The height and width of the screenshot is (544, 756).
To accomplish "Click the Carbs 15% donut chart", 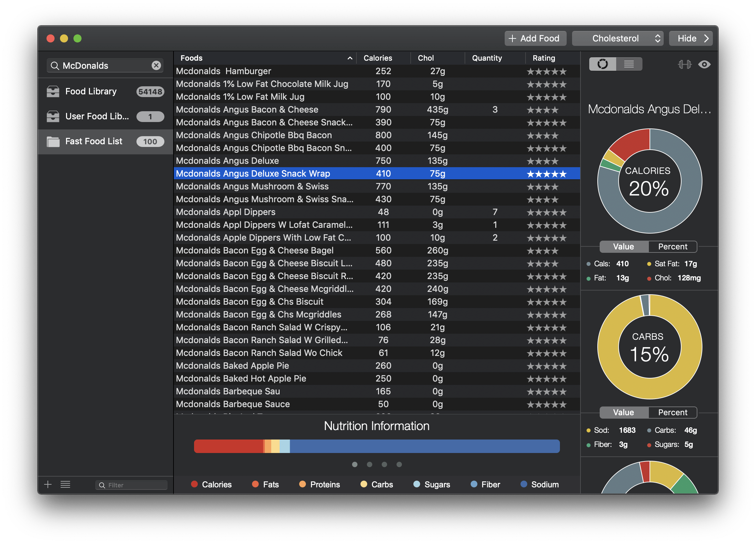I will (650, 347).
